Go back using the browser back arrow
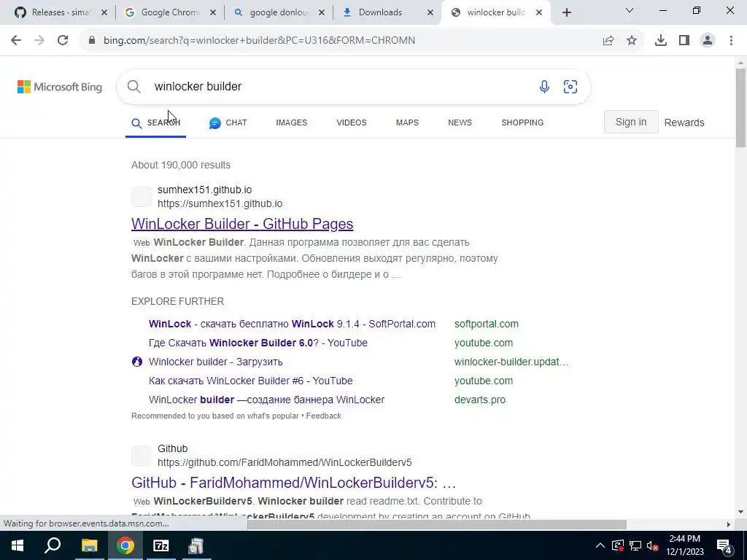Viewport: 747px width, 560px height. pyautogui.click(x=16, y=41)
